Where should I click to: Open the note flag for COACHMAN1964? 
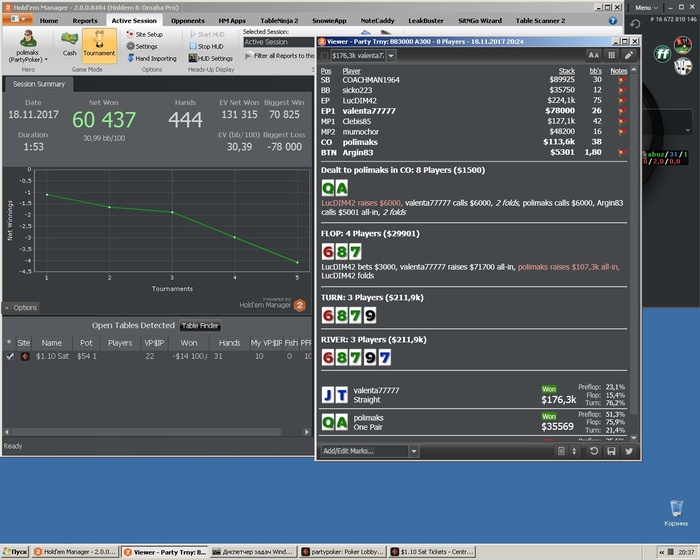621,80
